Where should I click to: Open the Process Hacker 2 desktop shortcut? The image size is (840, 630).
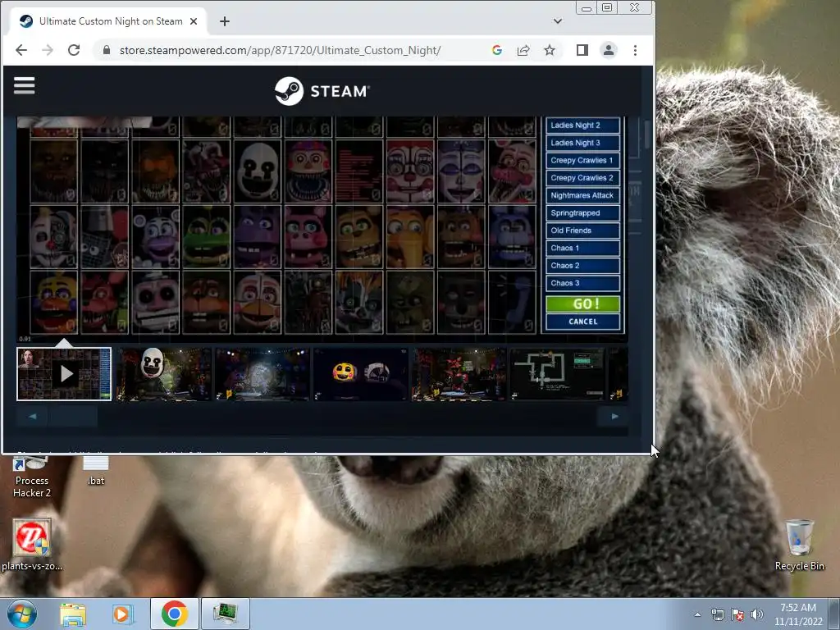click(x=32, y=478)
